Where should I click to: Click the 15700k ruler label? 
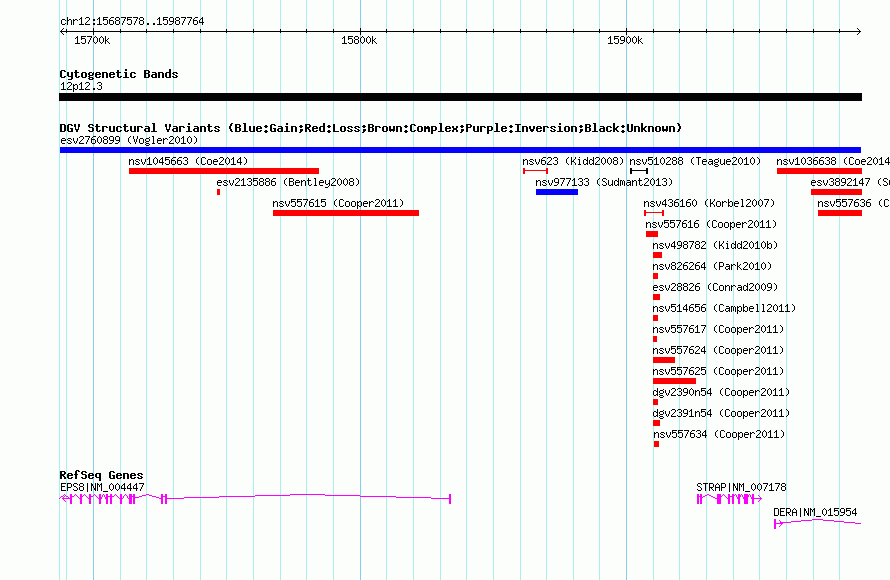92,40
